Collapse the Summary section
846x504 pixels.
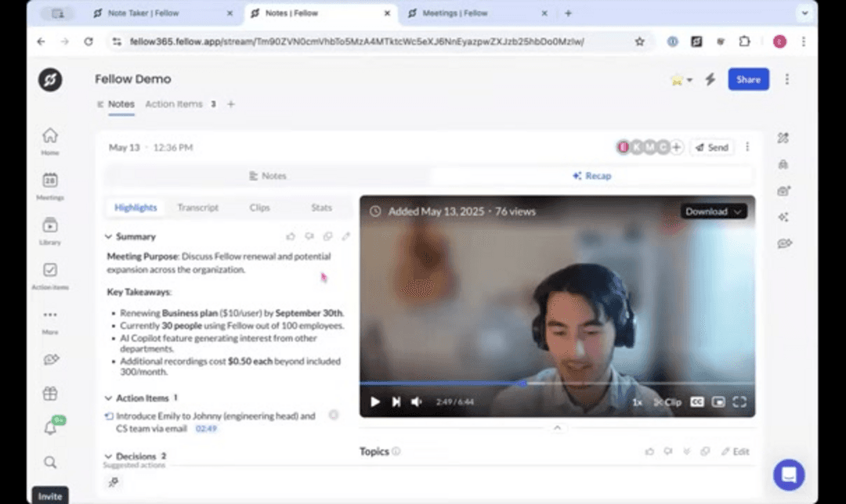[108, 236]
